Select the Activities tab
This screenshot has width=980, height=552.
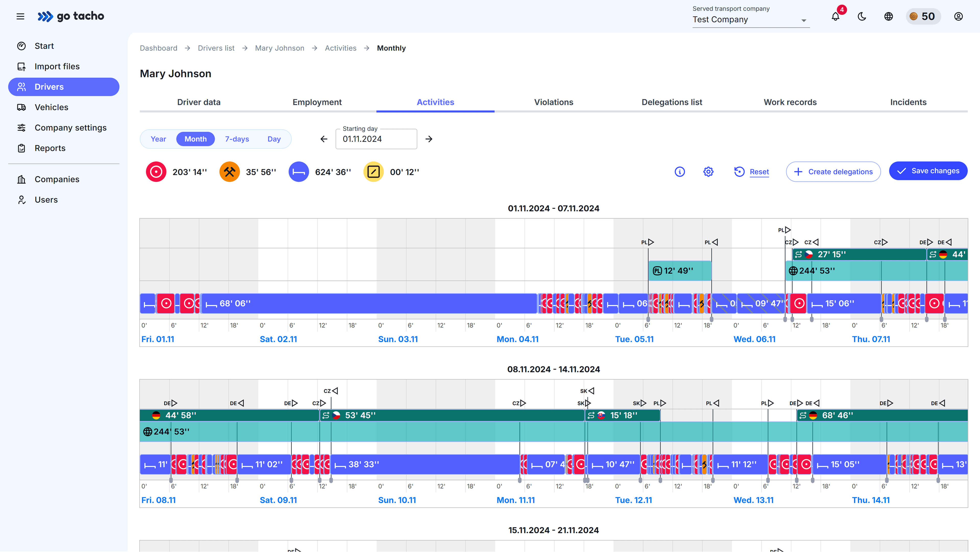[436, 102]
